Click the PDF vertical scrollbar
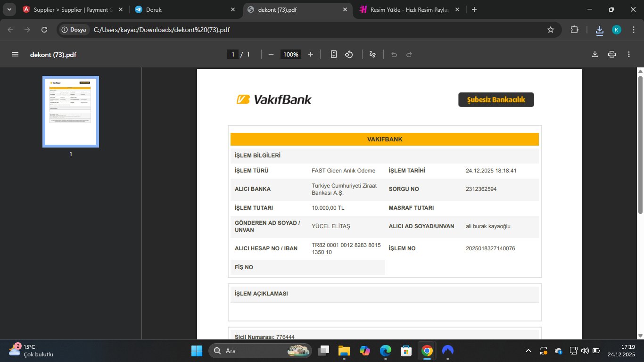 640,144
